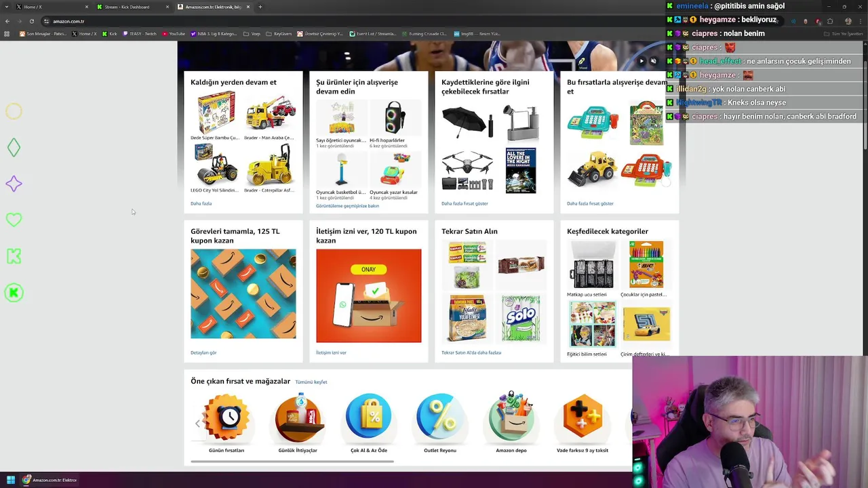Open Çok Al & Az Öde icon
The image size is (868, 488).
click(x=368, y=418)
